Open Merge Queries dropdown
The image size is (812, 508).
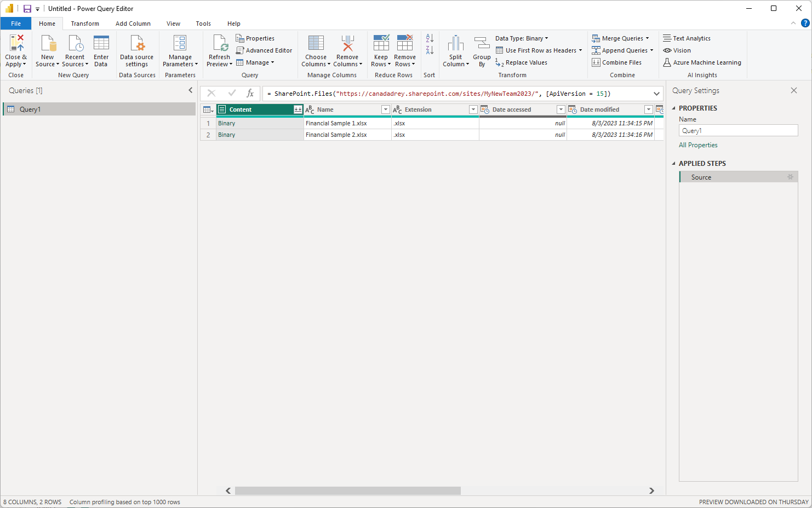(620, 38)
